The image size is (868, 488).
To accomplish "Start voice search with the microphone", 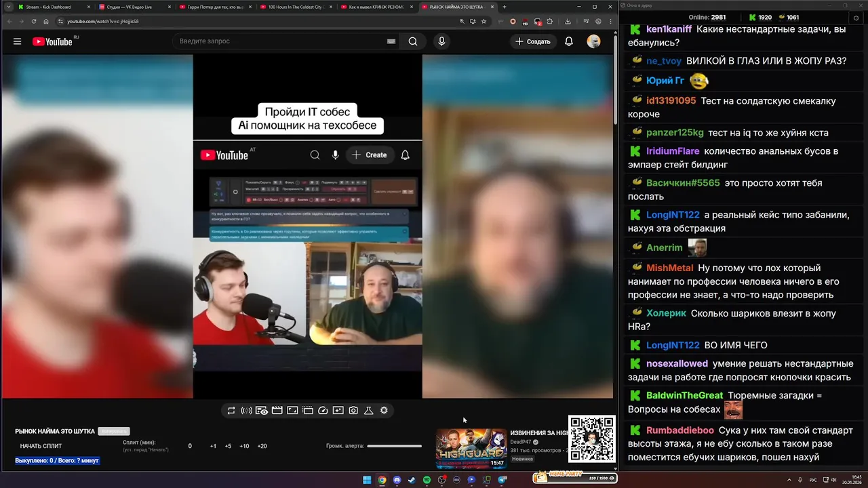I will point(441,41).
